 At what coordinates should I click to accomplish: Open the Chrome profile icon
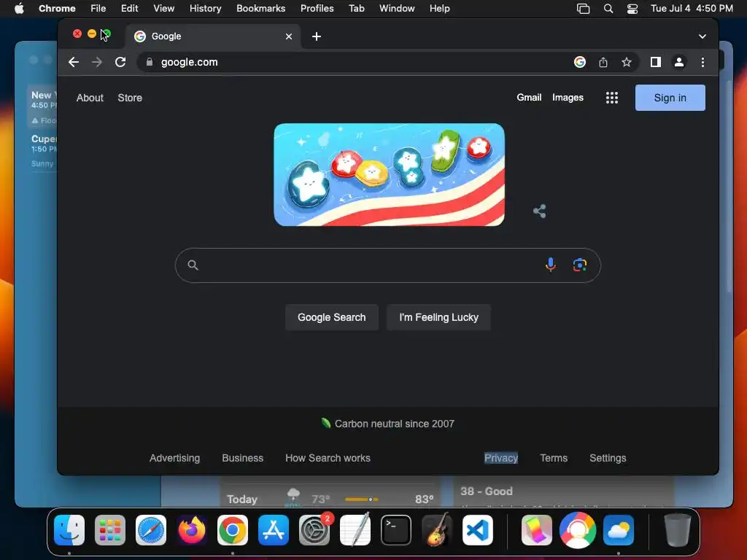[x=679, y=62]
